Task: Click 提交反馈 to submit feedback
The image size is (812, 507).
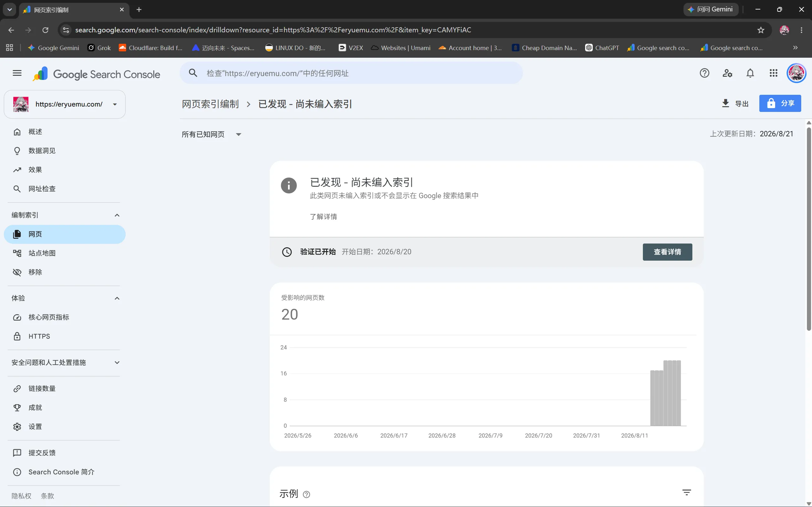Action: tap(65, 453)
